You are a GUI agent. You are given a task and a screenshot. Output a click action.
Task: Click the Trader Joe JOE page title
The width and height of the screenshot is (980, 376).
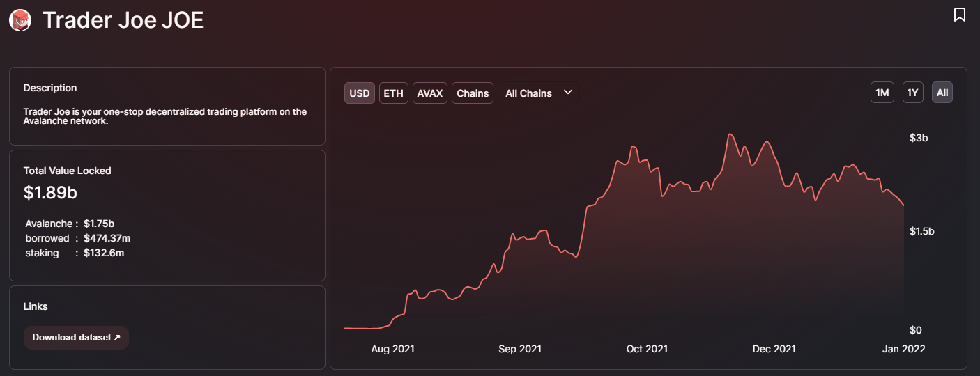coord(123,20)
